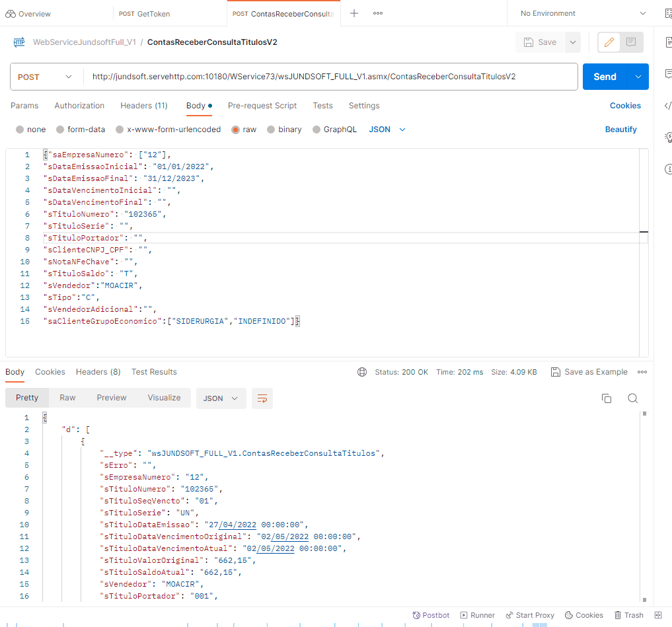Viewport: 672px width, 627px height.
Task: Switch to the Headers (11) tab
Action: coord(143,106)
